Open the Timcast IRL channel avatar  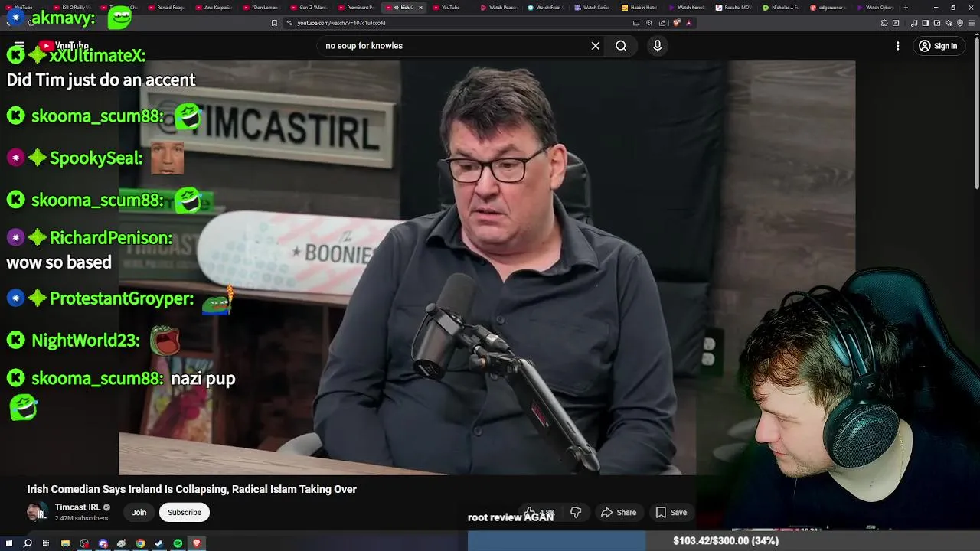pyautogui.click(x=37, y=512)
